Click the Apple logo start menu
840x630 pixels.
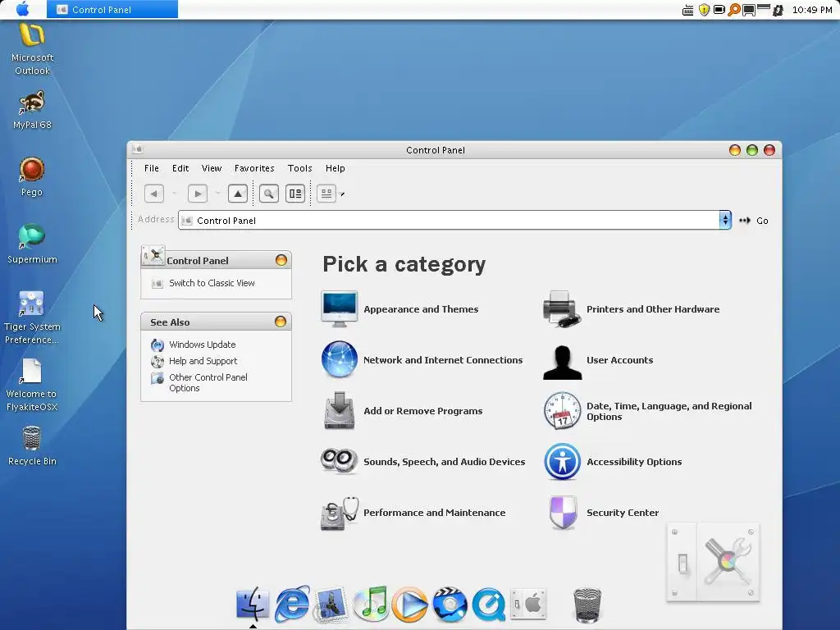pyautogui.click(x=22, y=9)
